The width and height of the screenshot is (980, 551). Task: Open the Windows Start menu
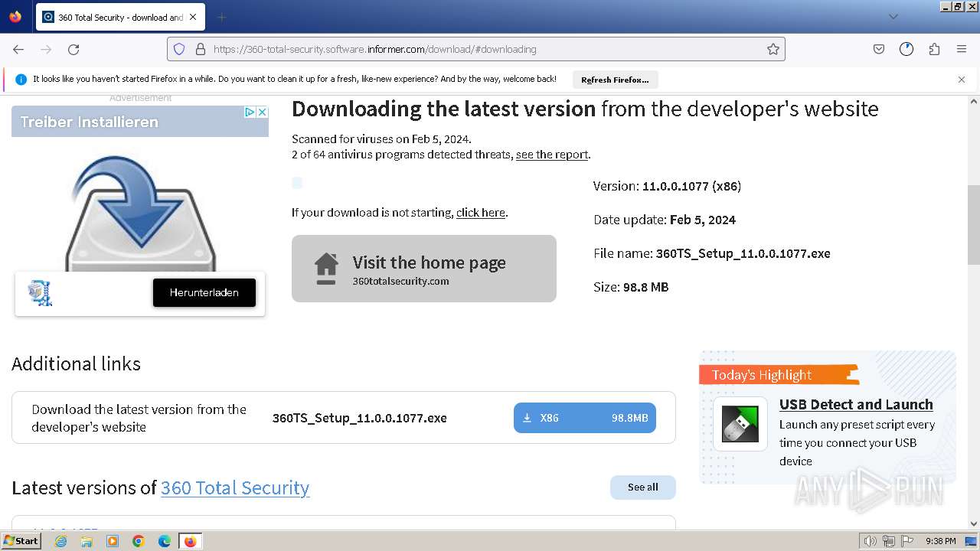point(21,540)
